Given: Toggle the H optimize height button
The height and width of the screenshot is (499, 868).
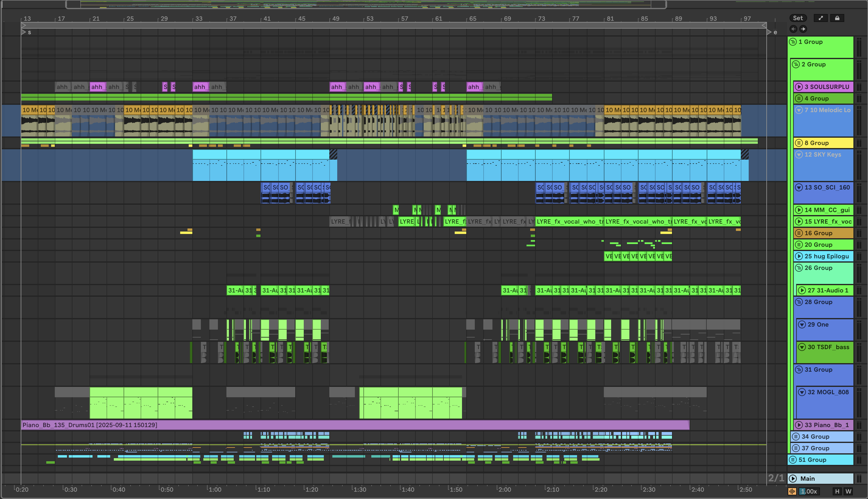Looking at the screenshot, I should (x=837, y=491).
